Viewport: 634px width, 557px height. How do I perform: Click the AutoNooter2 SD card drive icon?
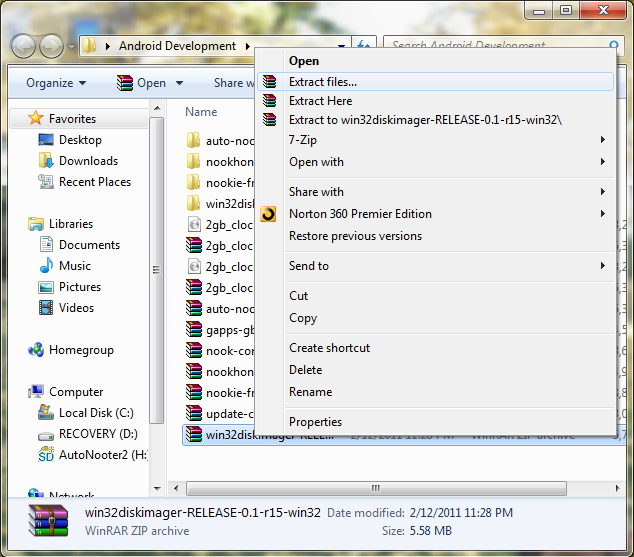point(46,455)
